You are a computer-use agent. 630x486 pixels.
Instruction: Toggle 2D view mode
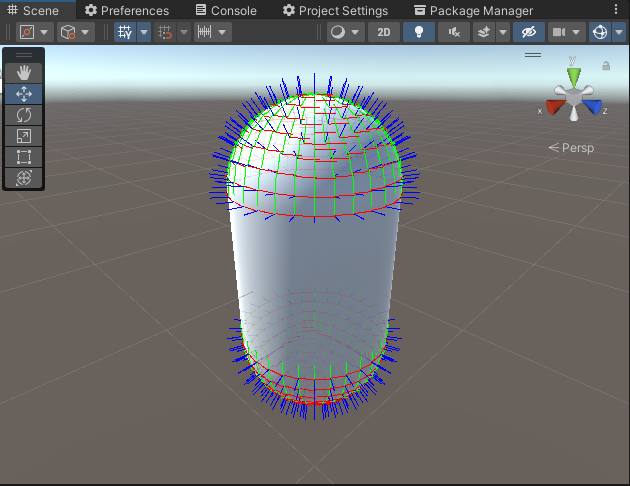tap(384, 32)
